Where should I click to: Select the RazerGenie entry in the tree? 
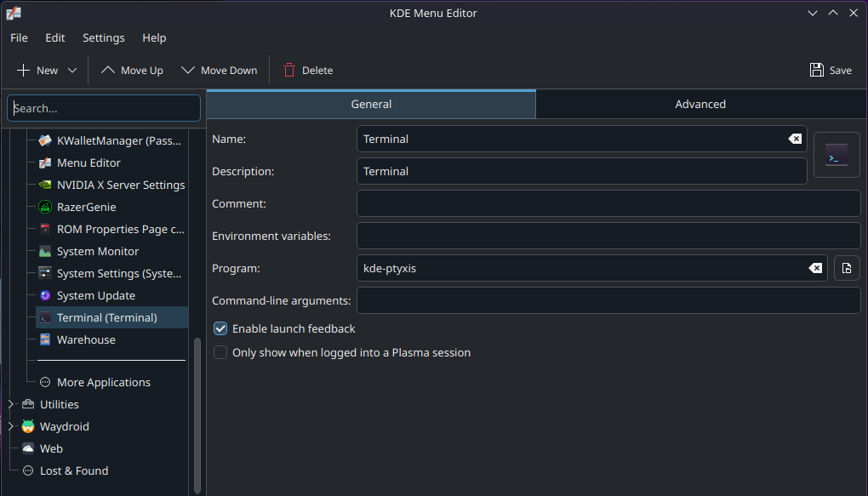coord(86,207)
